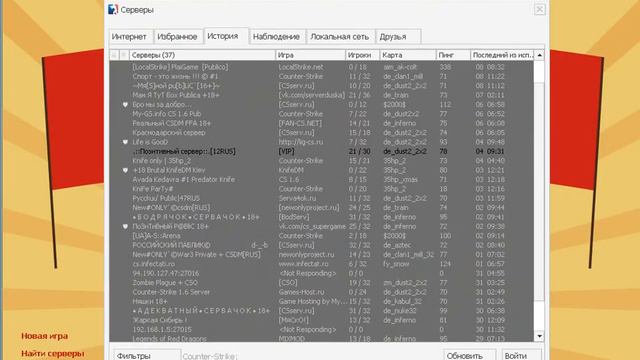
Task: Select the Жаркая Сибирь ! server
Action: [321, 320]
